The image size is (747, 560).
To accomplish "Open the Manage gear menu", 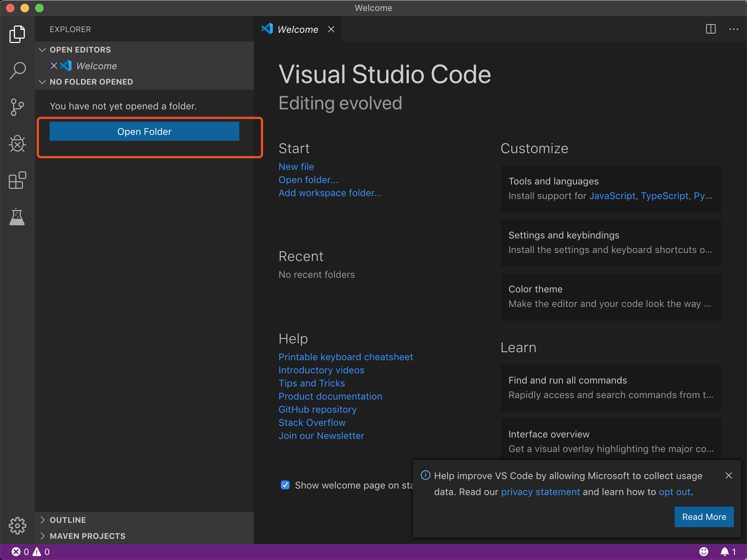I will pyautogui.click(x=17, y=526).
